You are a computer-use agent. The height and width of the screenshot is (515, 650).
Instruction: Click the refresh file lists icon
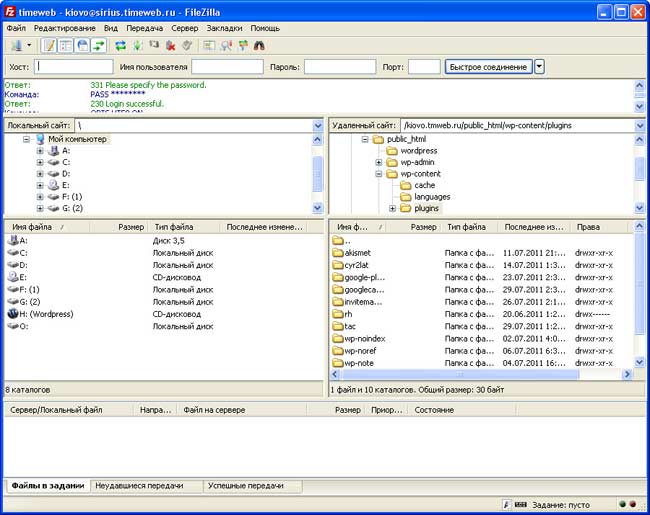click(121, 45)
